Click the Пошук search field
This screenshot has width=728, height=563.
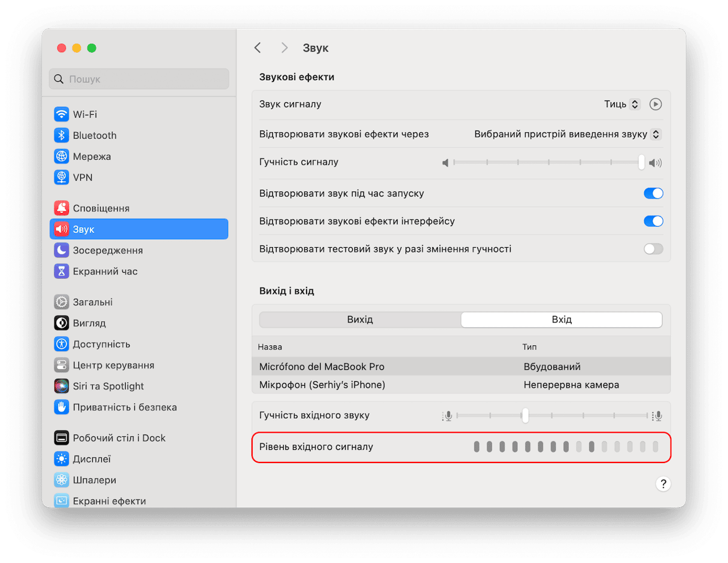[x=139, y=79]
